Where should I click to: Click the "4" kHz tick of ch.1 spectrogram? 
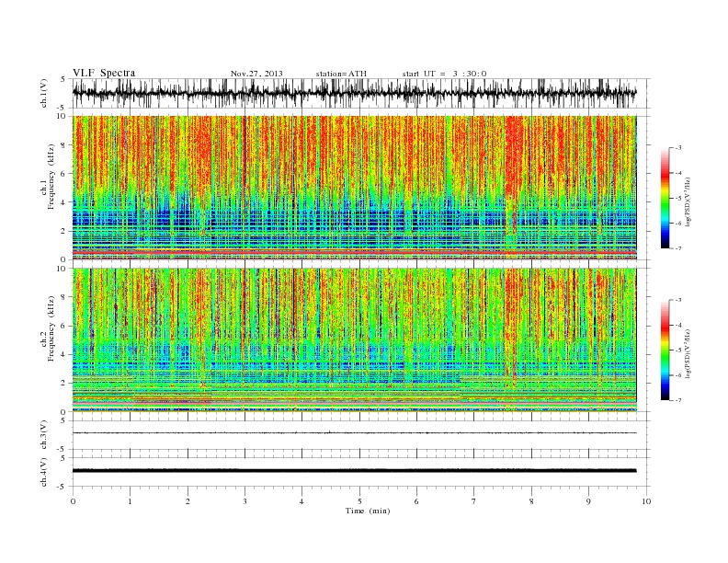click(63, 202)
